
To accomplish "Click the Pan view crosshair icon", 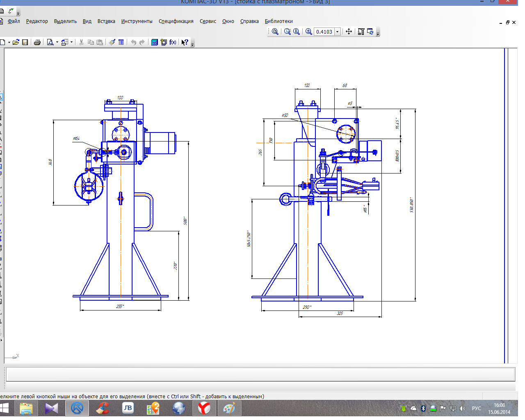I will 349,32.
